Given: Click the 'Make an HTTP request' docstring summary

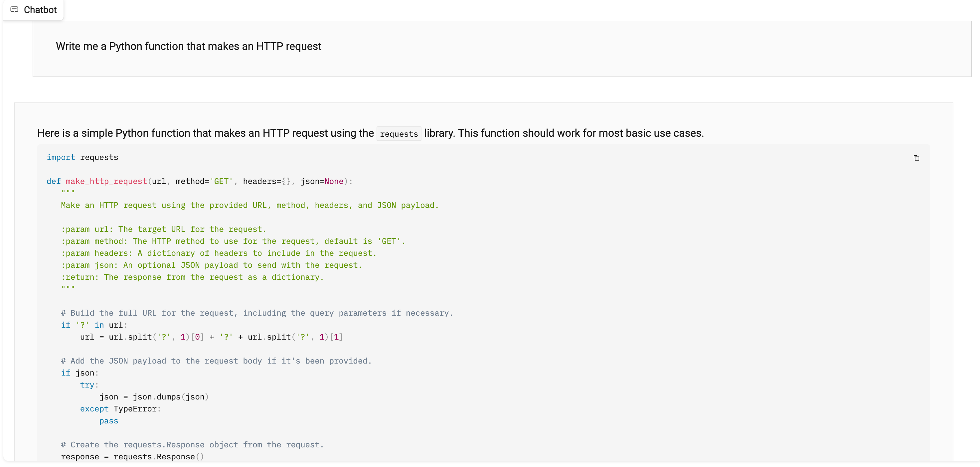Looking at the screenshot, I should click(249, 205).
